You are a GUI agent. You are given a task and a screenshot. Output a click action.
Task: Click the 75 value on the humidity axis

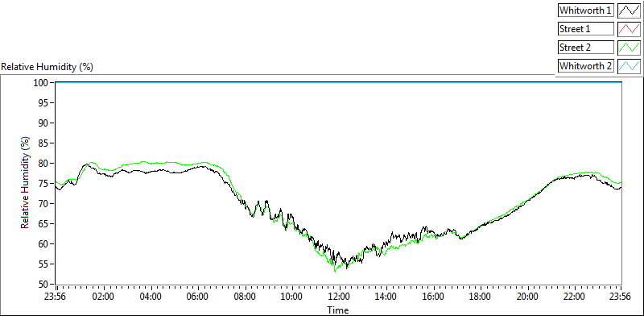click(x=43, y=184)
